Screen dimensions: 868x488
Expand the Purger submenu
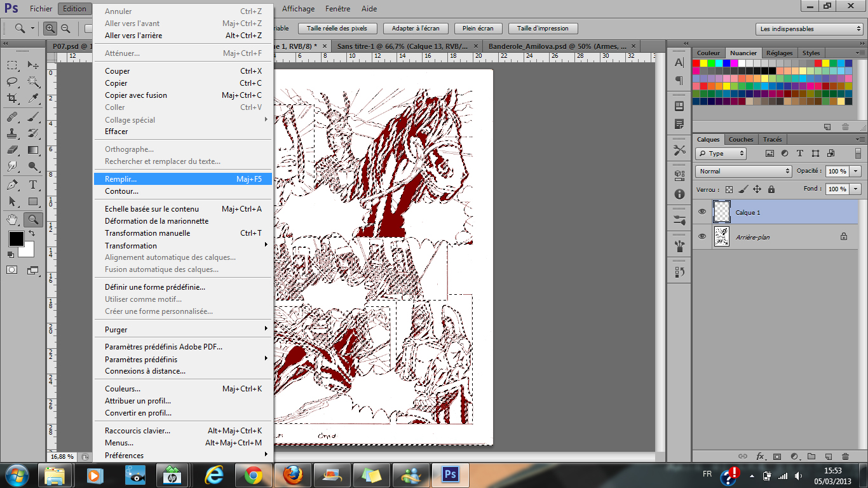pos(183,329)
